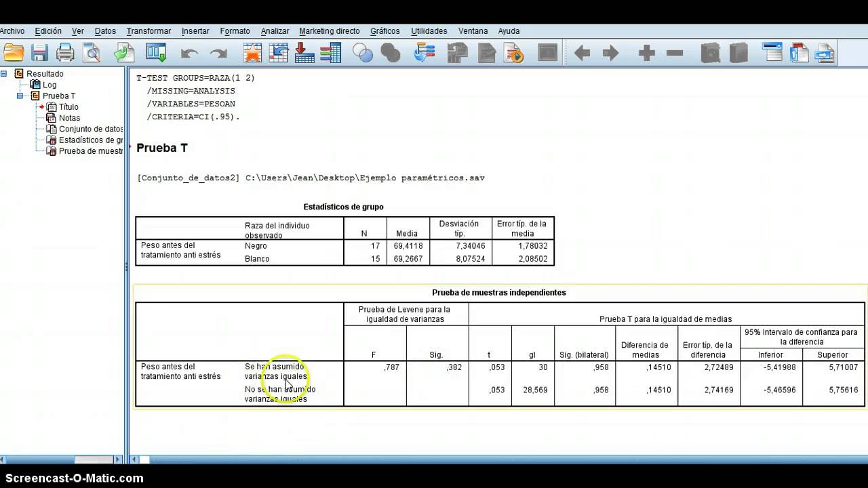Select Conjunto de datos outline item

91,129
